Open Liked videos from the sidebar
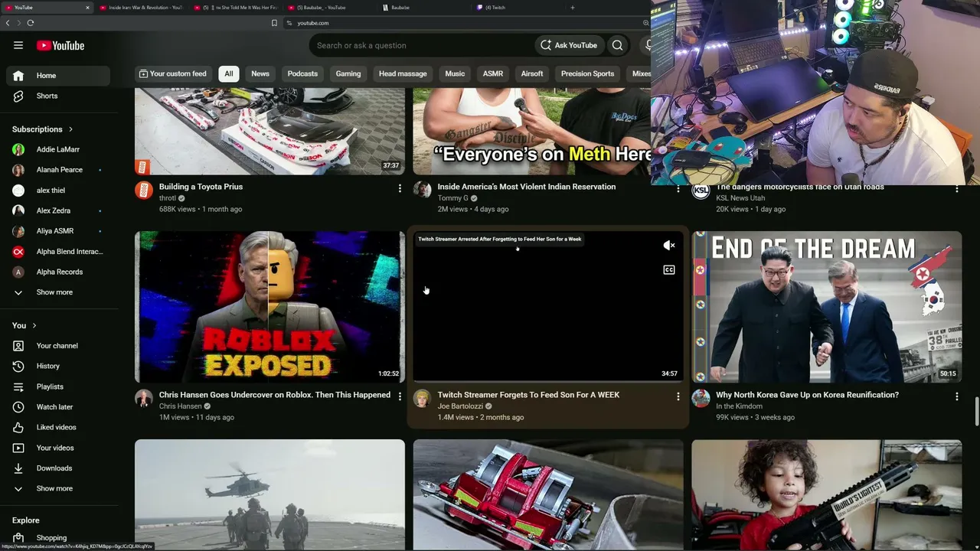This screenshot has height=551, width=980. pyautogui.click(x=58, y=427)
